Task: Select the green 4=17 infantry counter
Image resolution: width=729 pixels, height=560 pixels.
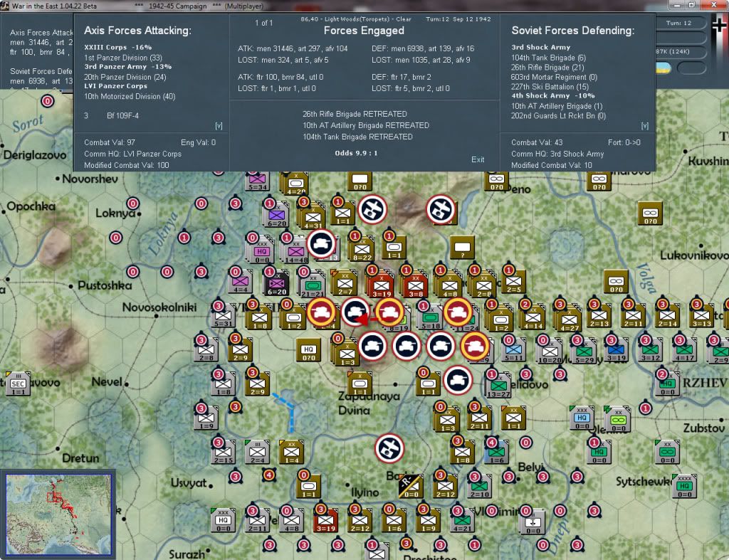Action: [x=684, y=350]
